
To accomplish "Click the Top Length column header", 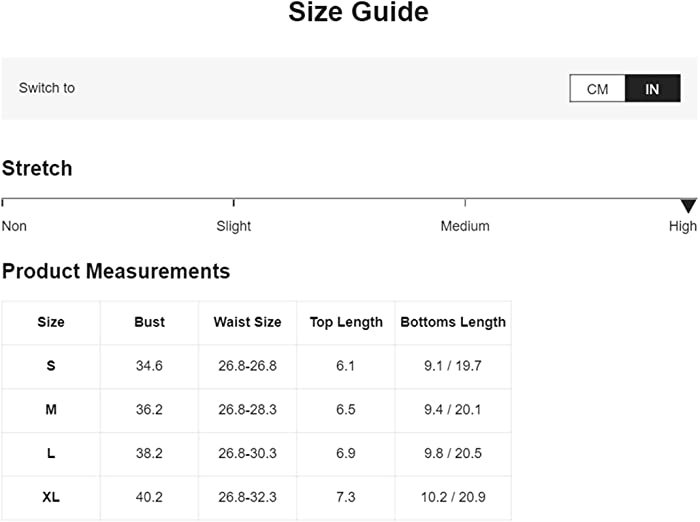I will click(x=346, y=322).
